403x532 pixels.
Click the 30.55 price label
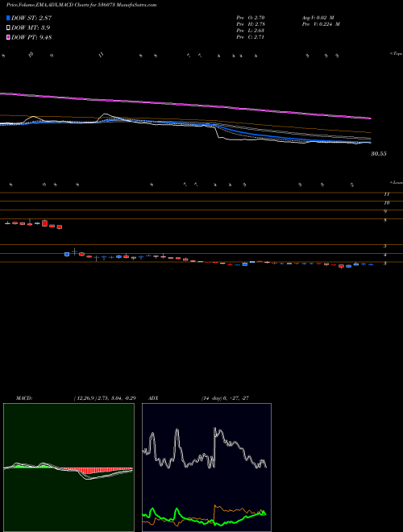tap(379, 154)
